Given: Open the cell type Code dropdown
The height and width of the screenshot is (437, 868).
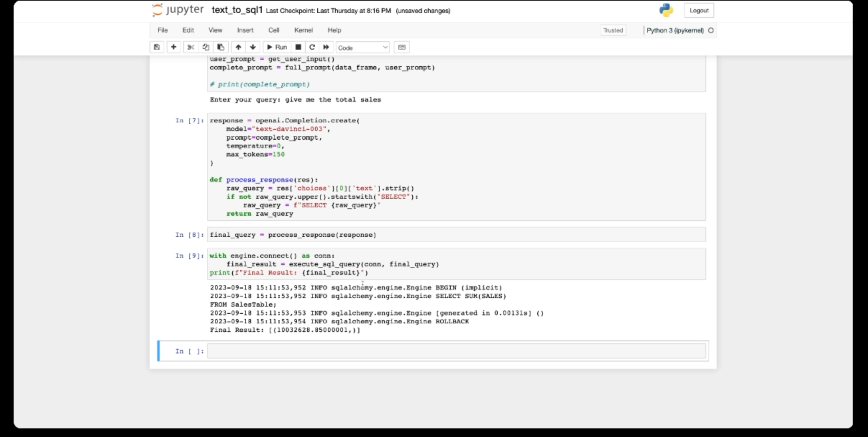Looking at the screenshot, I should click(x=362, y=48).
